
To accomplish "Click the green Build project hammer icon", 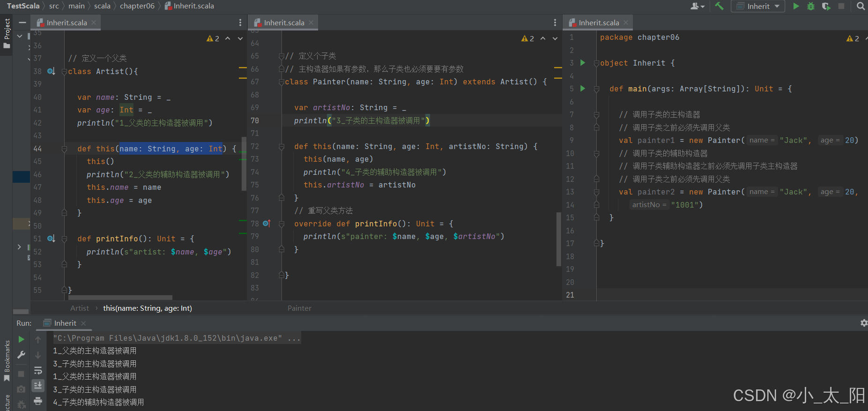I will (x=719, y=6).
